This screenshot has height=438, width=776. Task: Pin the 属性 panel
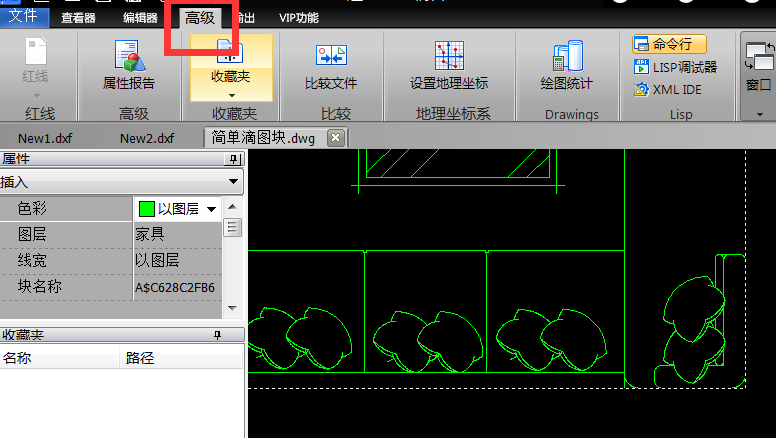coord(233,159)
